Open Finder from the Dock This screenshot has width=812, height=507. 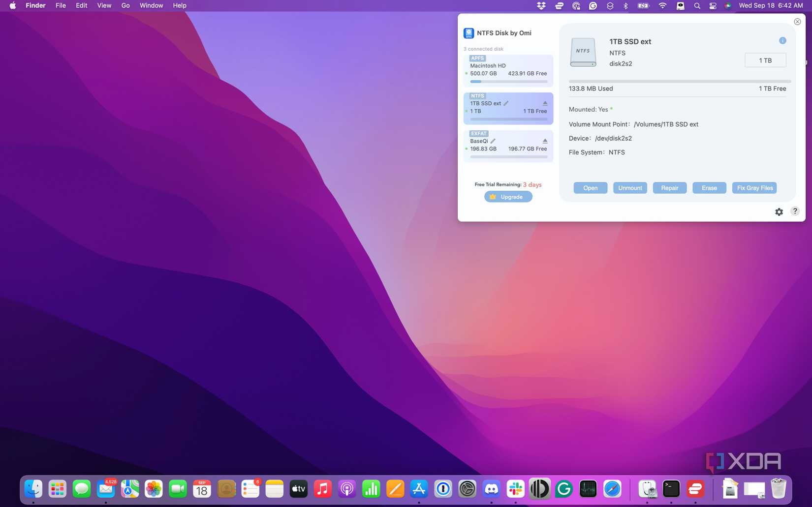[33, 489]
